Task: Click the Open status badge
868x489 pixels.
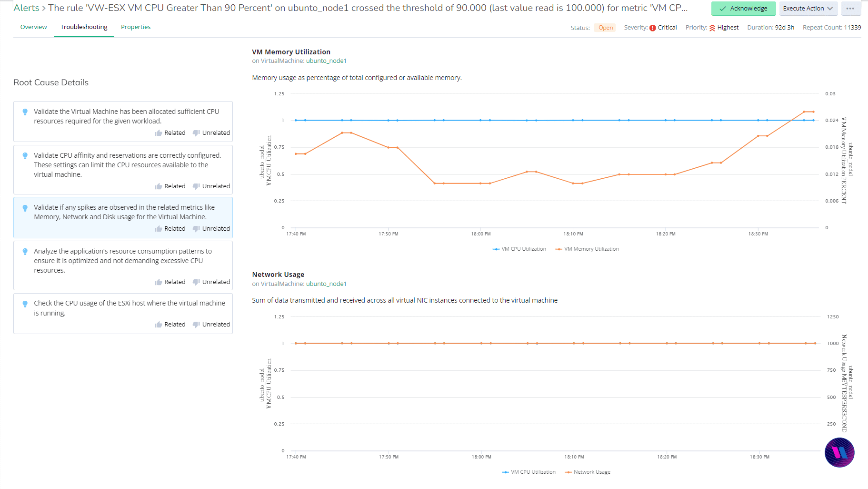Action: 605,28
